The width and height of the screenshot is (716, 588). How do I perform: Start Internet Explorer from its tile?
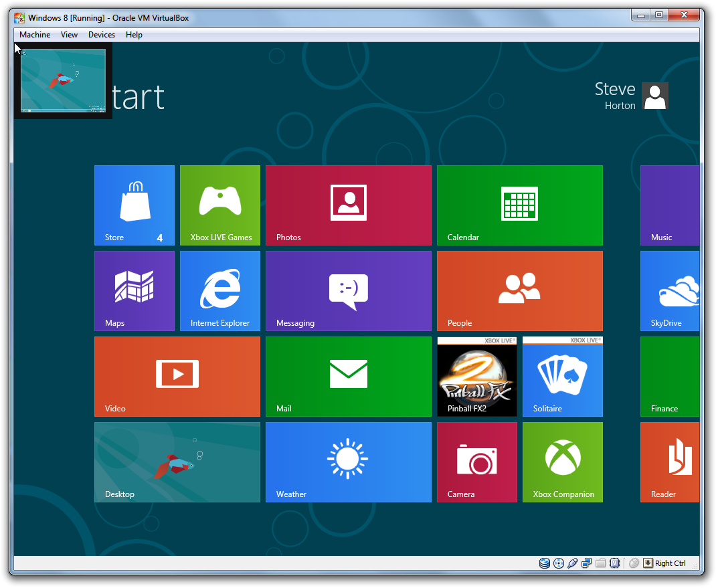(x=220, y=291)
